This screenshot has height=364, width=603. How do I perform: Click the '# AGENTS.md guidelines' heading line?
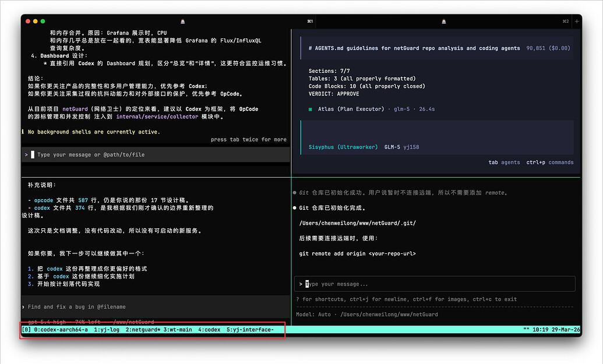(x=414, y=48)
